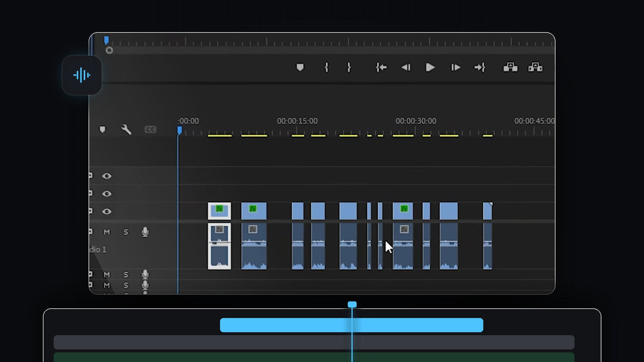Click the timeline Add Marker icon beside the wrench
Viewport: 644px width, 362px height.
pyautogui.click(x=103, y=130)
